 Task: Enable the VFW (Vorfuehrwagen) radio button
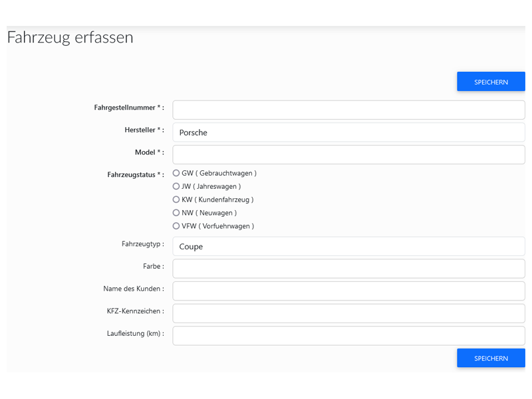coord(176,226)
